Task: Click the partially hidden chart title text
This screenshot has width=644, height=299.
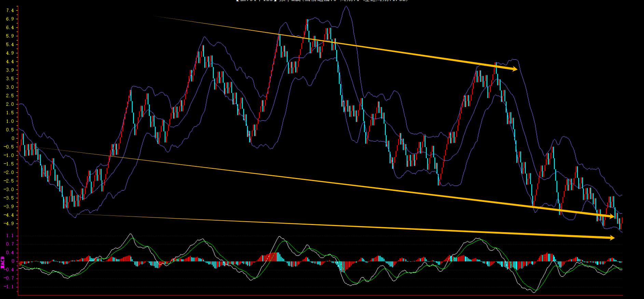Action: coord(322,1)
